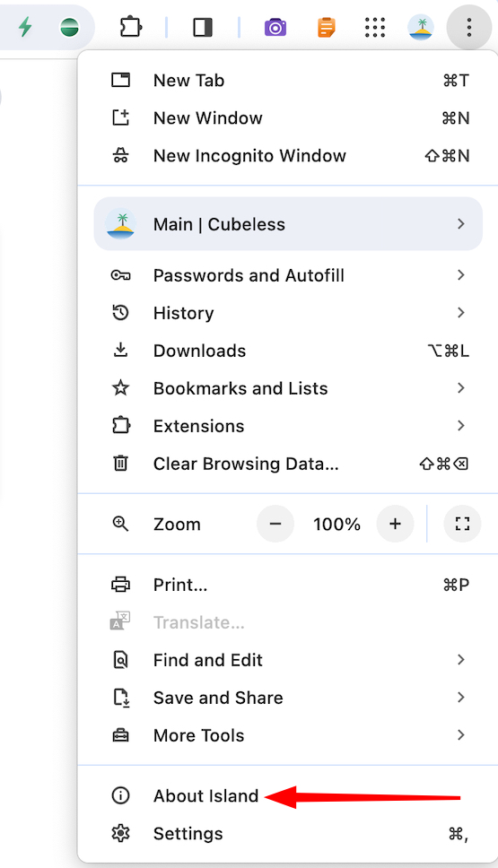Toggle the side panel icon
The image size is (498, 868).
[x=203, y=27]
